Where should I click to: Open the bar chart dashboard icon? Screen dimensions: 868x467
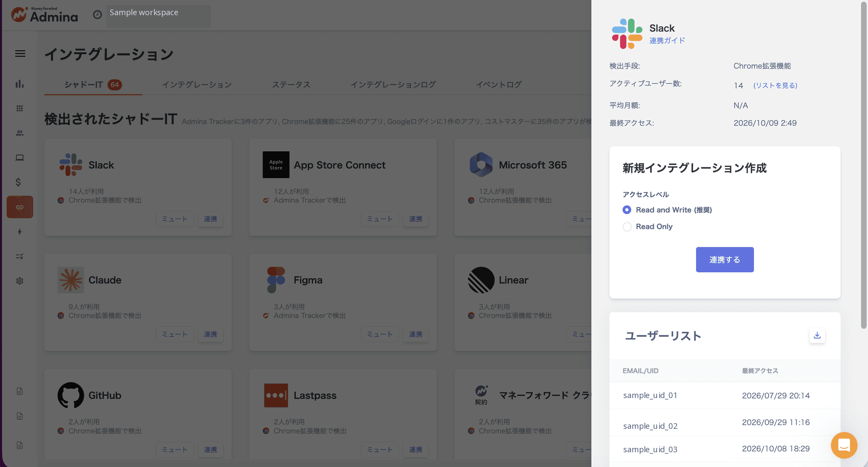[x=20, y=84]
